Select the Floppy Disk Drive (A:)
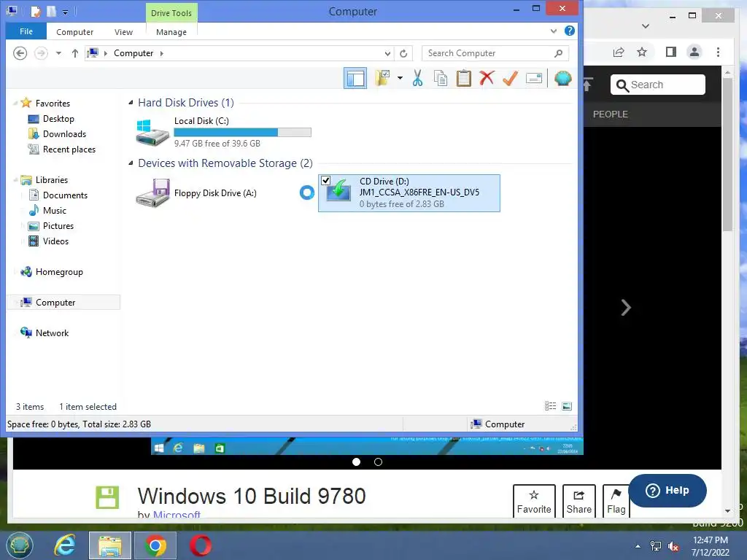The height and width of the screenshot is (560, 747). (196, 192)
